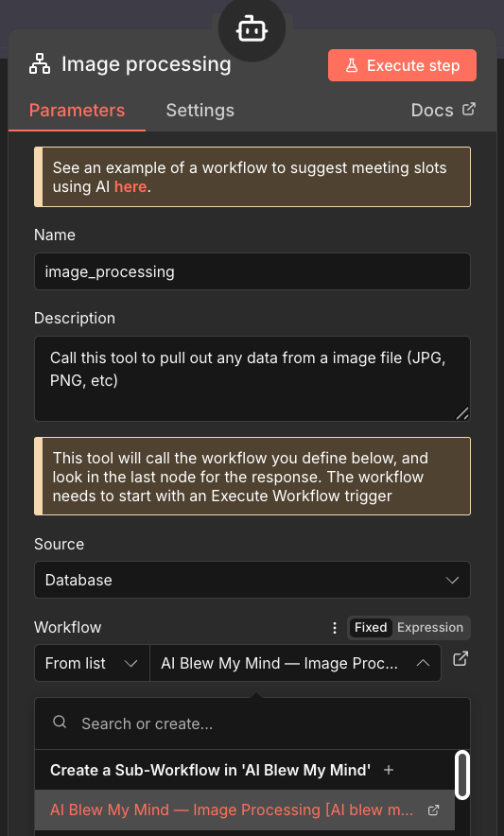
Task: Open selected workflow in new tab icon
Action: click(461, 659)
